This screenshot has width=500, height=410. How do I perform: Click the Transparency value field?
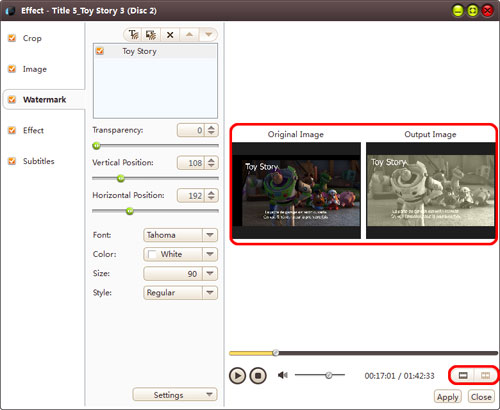(x=191, y=130)
